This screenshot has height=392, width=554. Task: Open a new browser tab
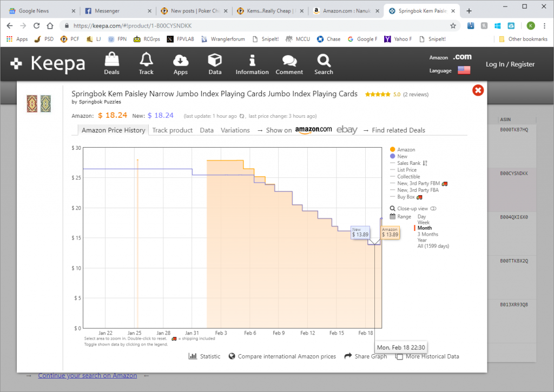pos(469,11)
